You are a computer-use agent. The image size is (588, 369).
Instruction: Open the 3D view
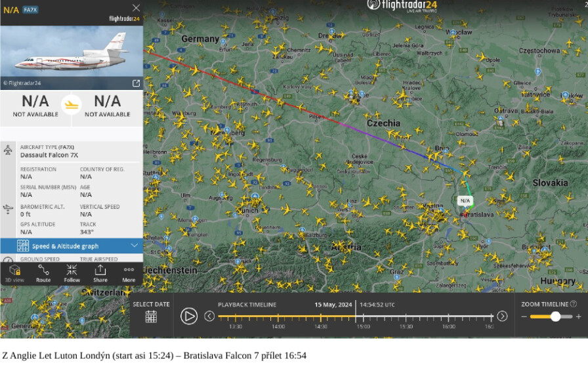(x=14, y=273)
